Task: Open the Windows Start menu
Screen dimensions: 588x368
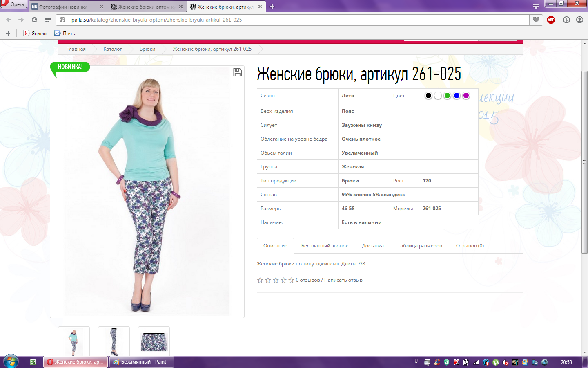Action: [x=11, y=362]
